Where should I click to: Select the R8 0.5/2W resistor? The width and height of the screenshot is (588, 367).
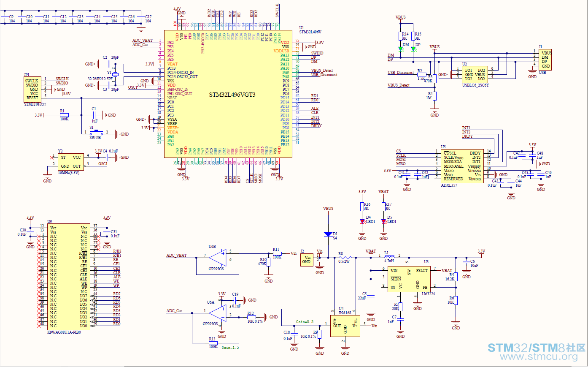(345, 258)
